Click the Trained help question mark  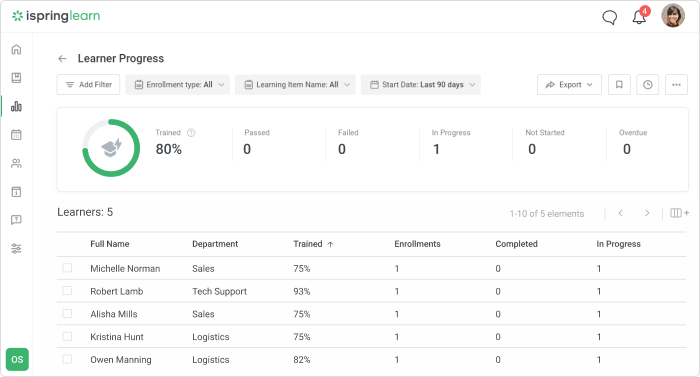191,133
